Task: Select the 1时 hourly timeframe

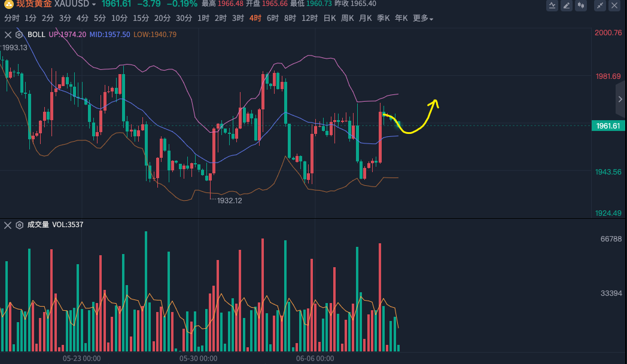Action: 203,19
